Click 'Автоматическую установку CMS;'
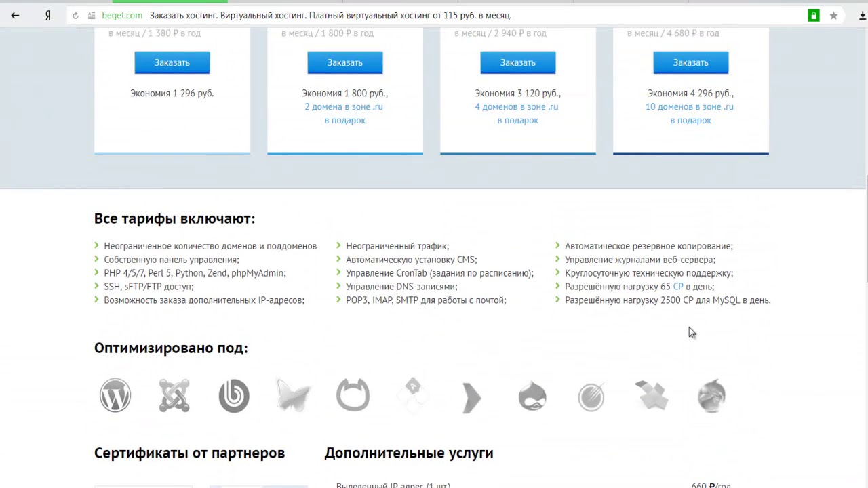Screen dimensions: 868x488 [x=412, y=260]
